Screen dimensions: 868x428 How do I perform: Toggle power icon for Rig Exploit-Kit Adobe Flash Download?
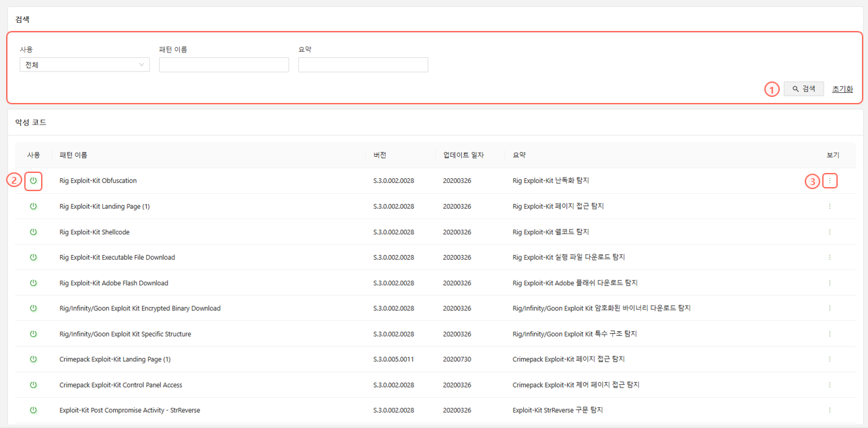pyautogui.click(x=33, y=283)
